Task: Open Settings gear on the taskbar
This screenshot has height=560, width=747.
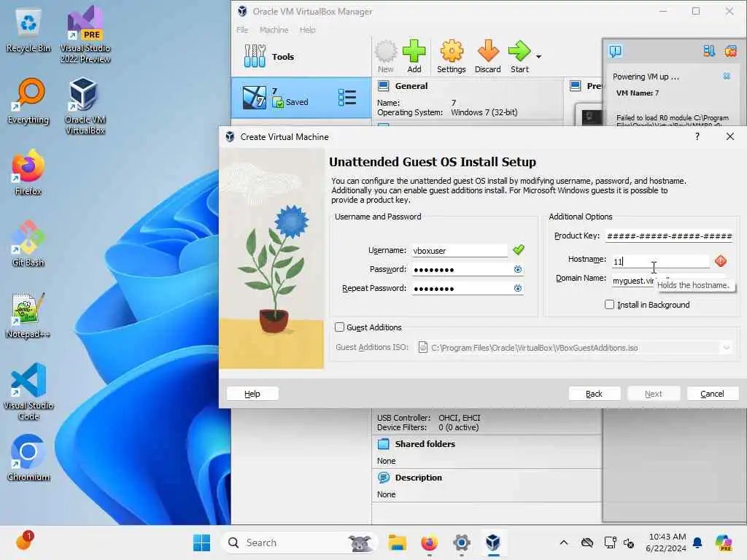Action: click(x=461, y=542)
